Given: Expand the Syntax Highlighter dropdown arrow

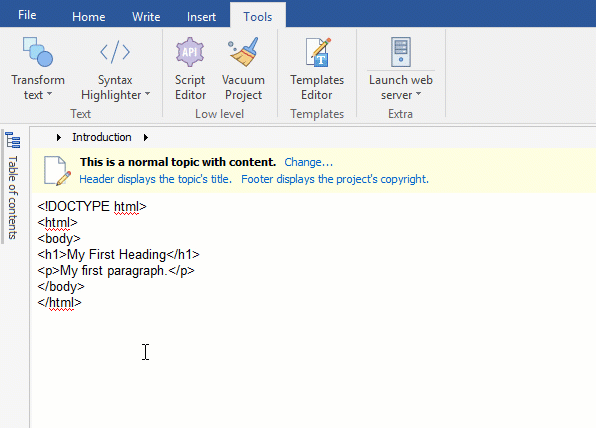Looking at the screenshot, I should pyautogui.click(x=147, y=94).
